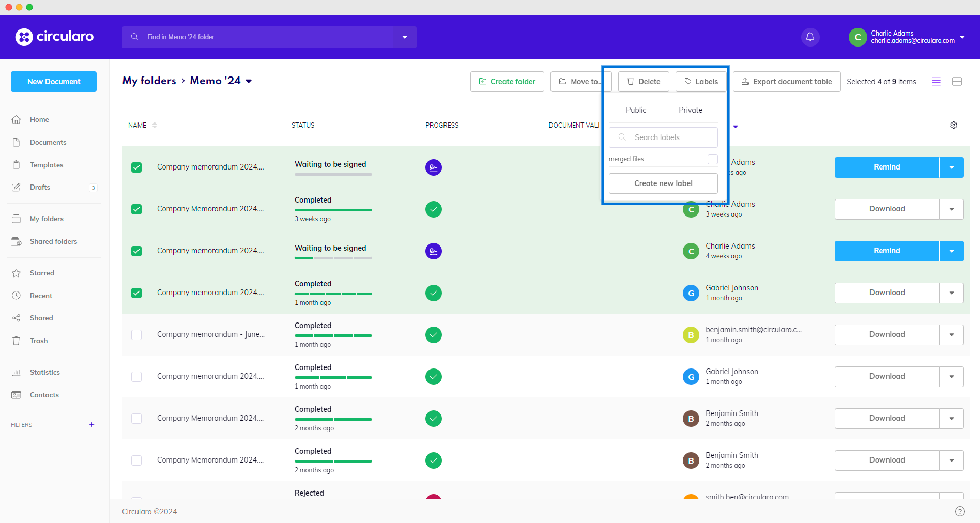Screen dimensions: 980x523
Task: Switch to grid view layout
Action: 957,82
